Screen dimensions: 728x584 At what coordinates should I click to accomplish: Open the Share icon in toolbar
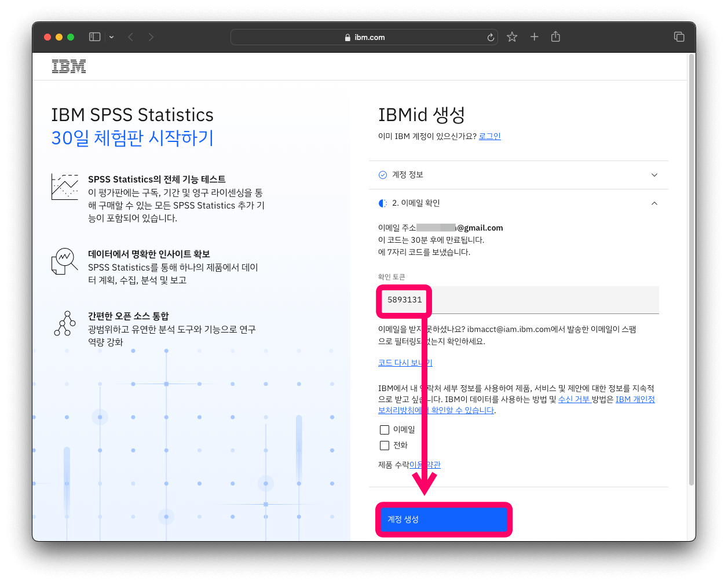click(x=555, y=36)
